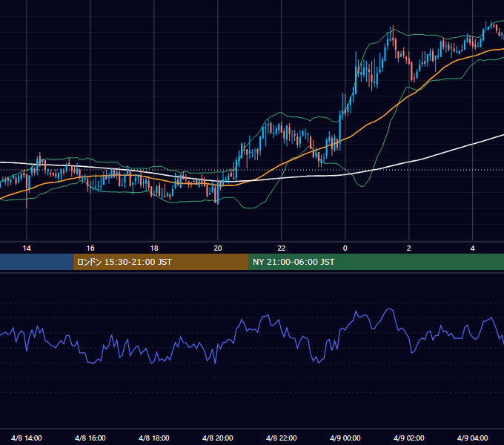Click the 4/8 14:00 date label

pyautogui.click(x=27, y=438)
